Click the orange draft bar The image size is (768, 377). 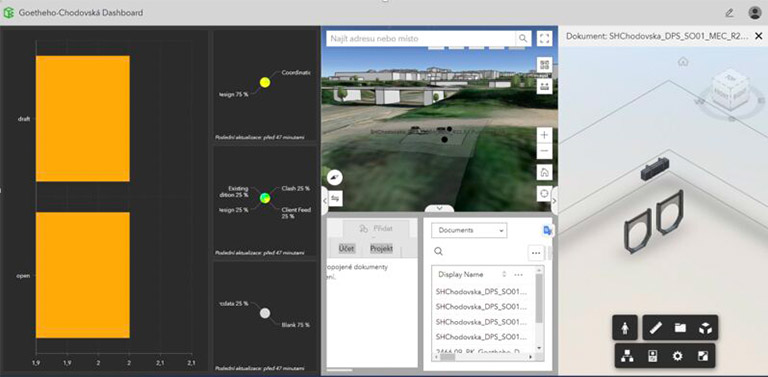coord(83,118)
